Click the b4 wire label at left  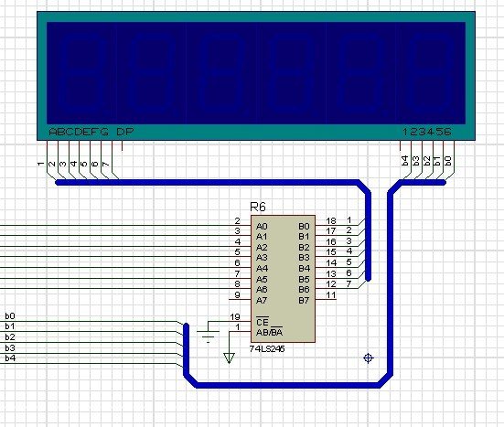(x=10, y=358)
